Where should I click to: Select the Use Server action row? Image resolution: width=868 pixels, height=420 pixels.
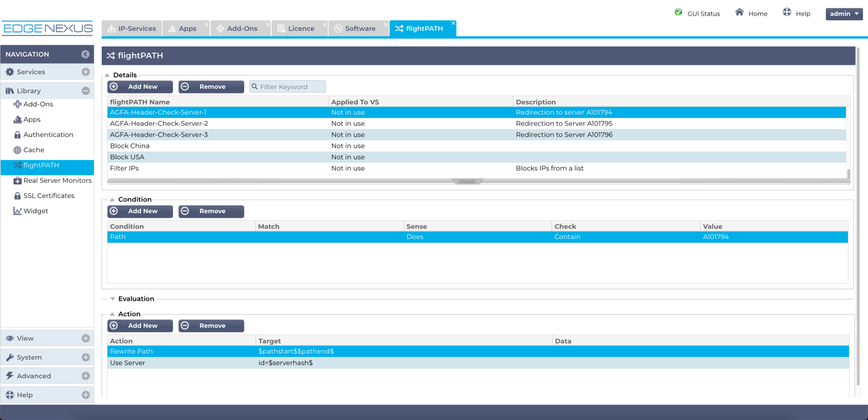click(x=478, y=363)
